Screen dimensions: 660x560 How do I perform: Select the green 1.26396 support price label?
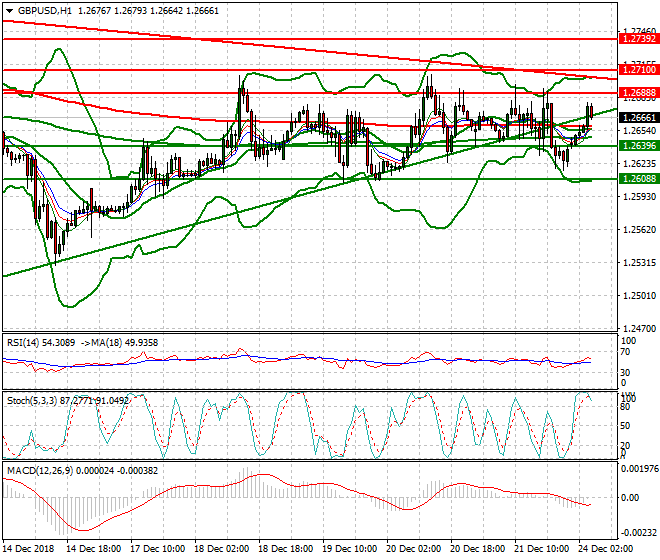[639, 146]
